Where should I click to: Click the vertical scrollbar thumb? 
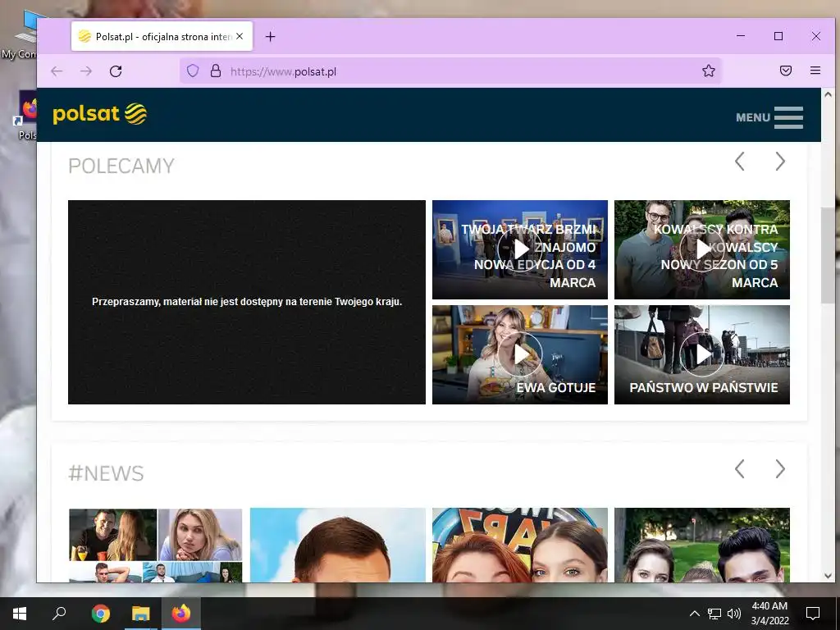[828, 255]
